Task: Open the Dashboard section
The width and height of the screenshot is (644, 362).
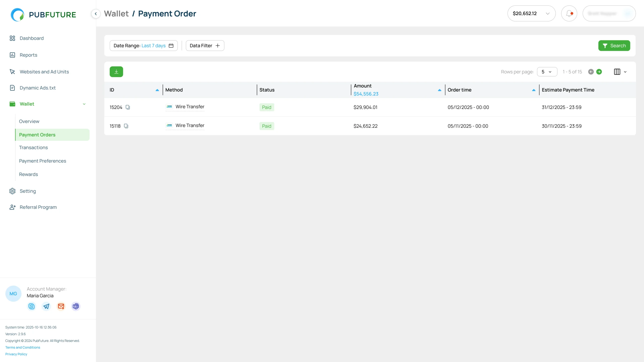Action: (x=31, y=38)
